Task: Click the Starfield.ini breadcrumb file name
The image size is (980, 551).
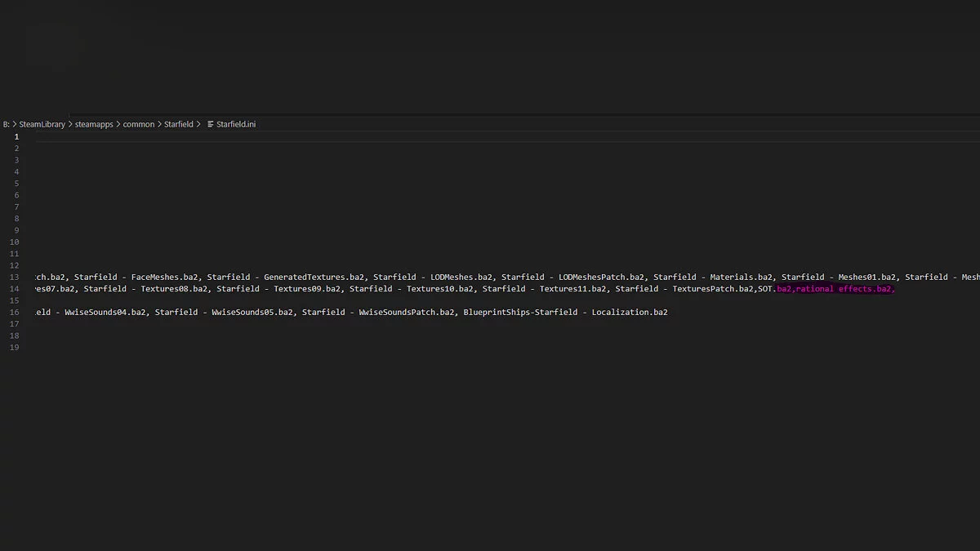Action: click(236, 124)
